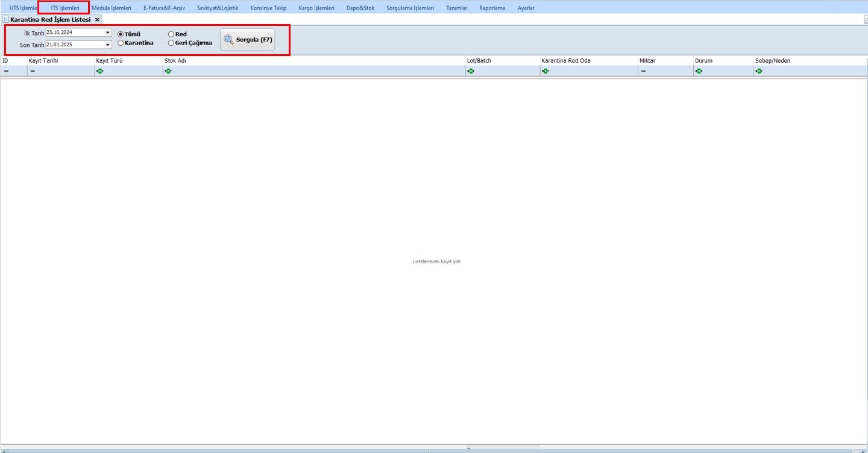The image size is (868, 453).
Task: Choose the Geri Çağırma radio option
Action: (x=171, y=43)
